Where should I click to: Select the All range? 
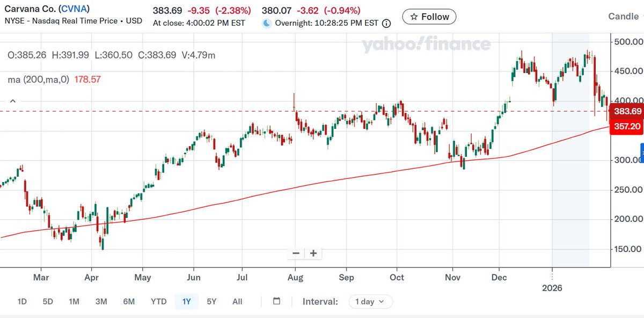(237, 301)
